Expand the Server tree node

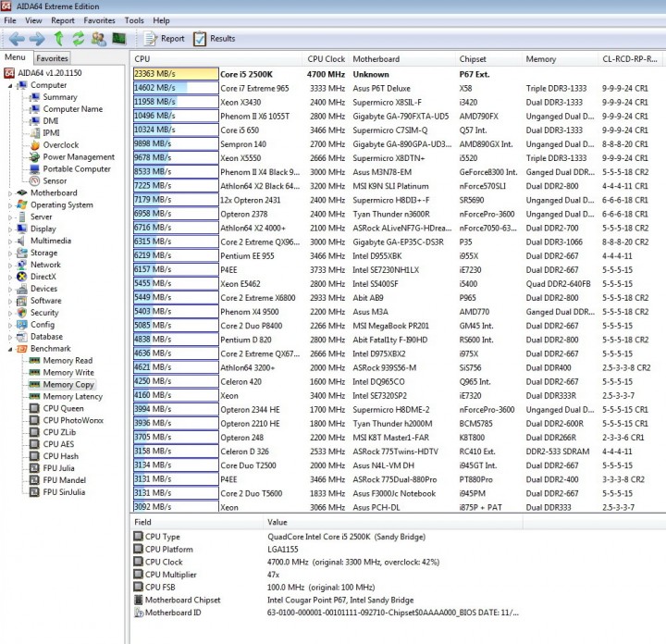[10, 217]
